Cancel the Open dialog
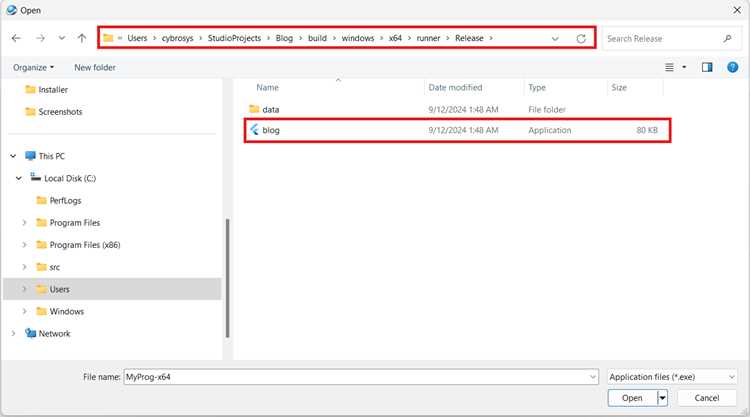750x417 pixels. (706, 398)
